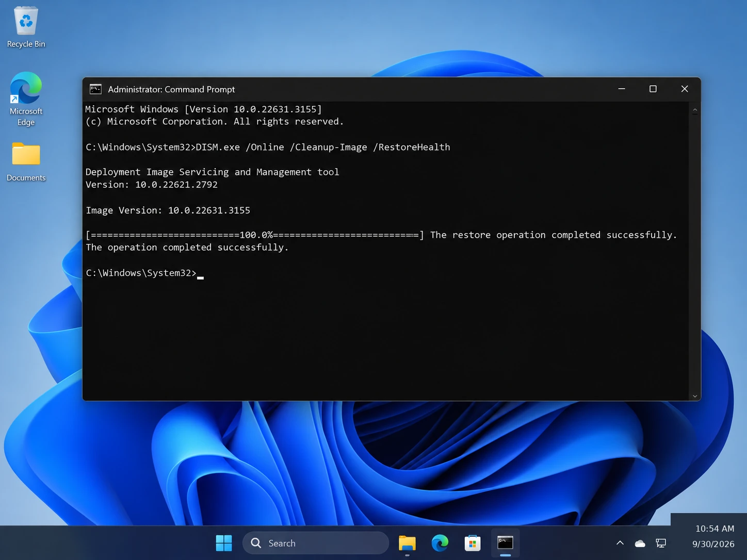The height and width of the screenshot is (560, 747).
Task: Click the 'Administrator: Command Prompt' window title
Action: click(x=171, y=89)
